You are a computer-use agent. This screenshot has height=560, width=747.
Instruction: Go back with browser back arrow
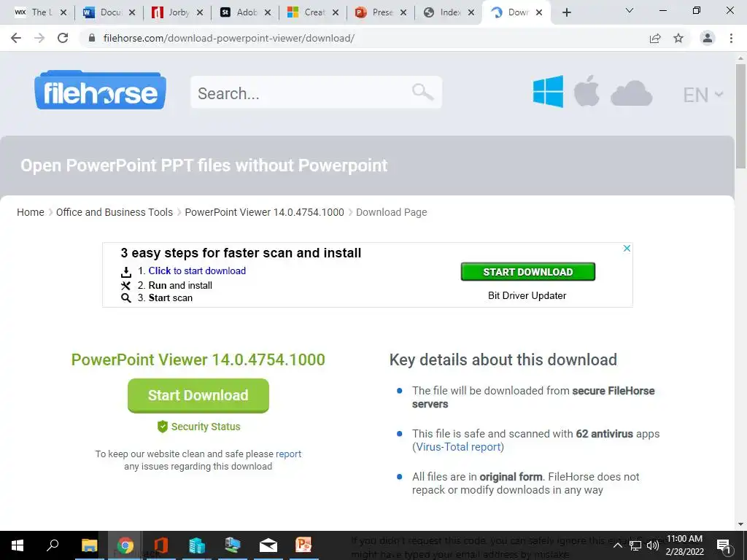16,38
